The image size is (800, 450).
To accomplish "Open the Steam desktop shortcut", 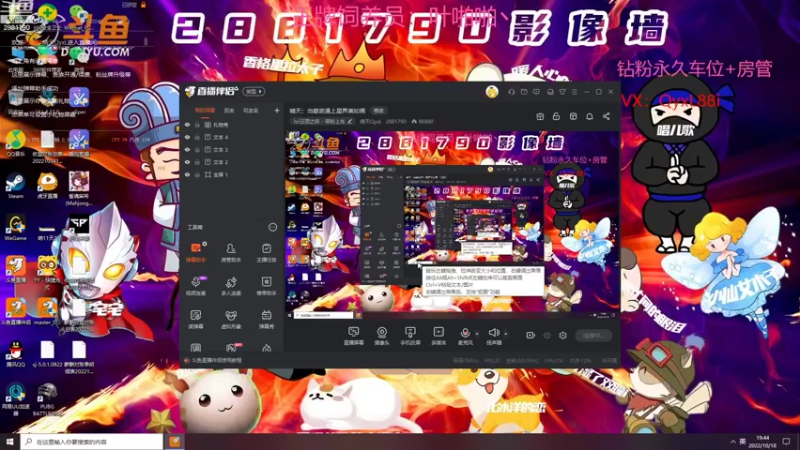I will (x=15, y=186).
